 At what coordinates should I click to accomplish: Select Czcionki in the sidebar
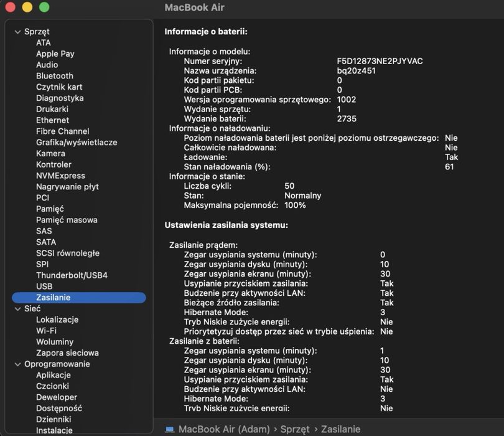tap(52, 386)
